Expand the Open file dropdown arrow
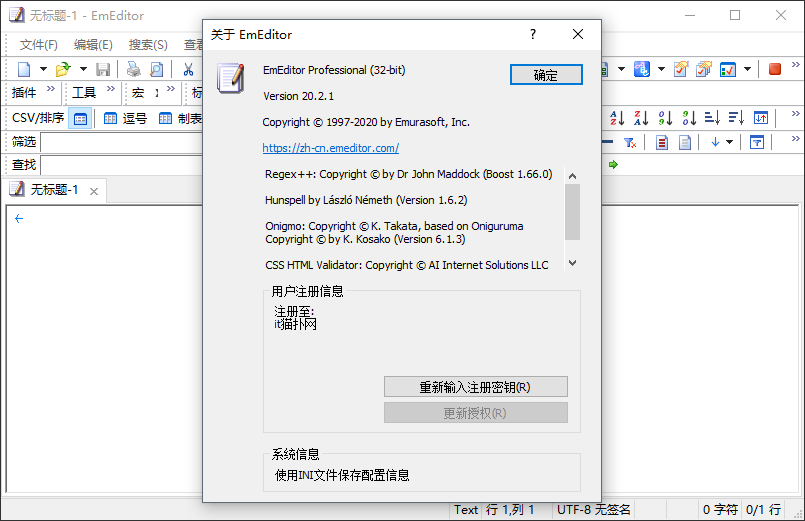Image resolution: width=805 pixels, height=521 pixels. pyautogui.click(x=83, y=69)
